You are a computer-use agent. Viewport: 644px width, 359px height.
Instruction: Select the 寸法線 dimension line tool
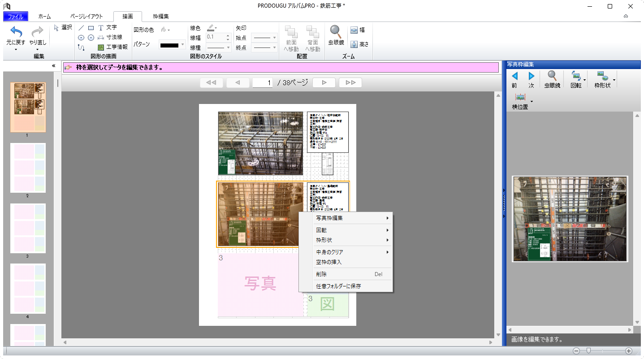click(111, 37)
